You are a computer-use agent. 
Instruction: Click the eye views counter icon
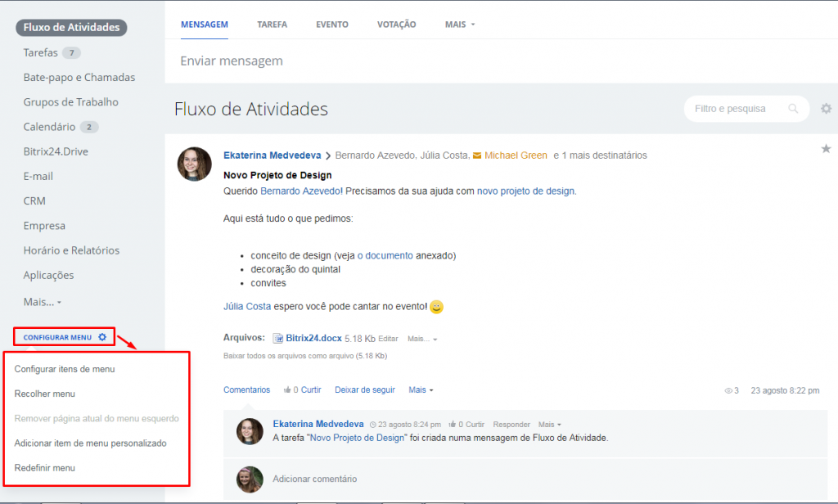728,391
